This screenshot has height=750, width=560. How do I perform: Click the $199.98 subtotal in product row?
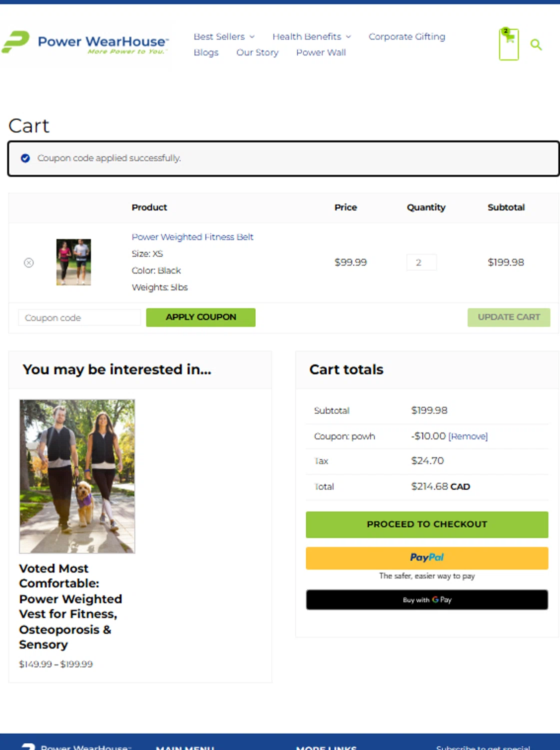(506, 262)
